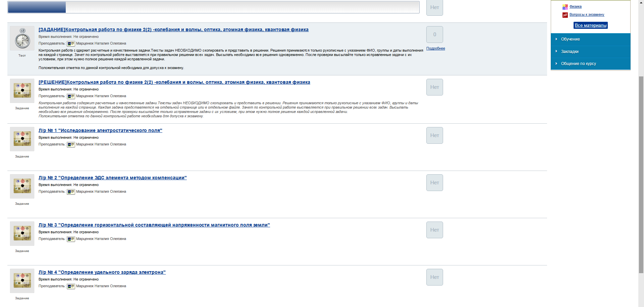Click the assignment icon beside Л/р № 2
The height and width of the screenshot is (307, 644).
click(22, 186)
